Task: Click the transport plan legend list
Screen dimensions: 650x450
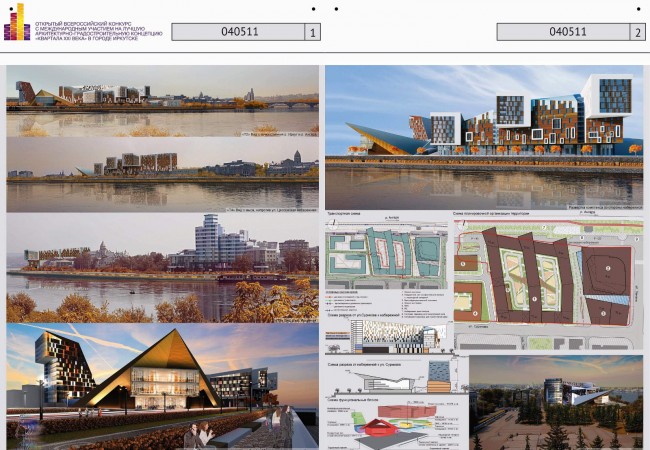Action: [x=388, y=303]
